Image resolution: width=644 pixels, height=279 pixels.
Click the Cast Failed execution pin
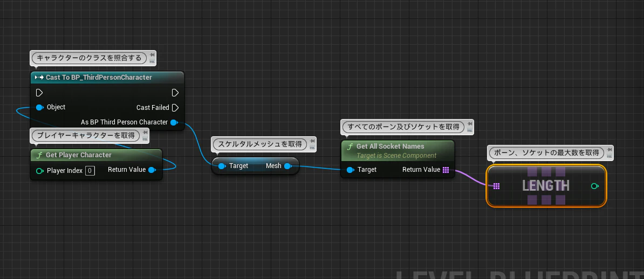[175, 108]
